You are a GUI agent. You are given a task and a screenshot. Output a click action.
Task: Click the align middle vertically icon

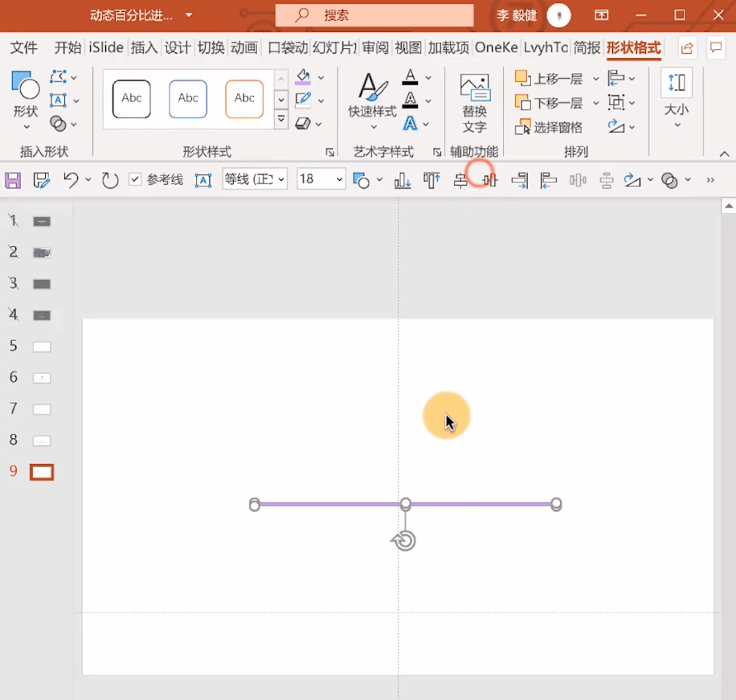tap(489, 180)
